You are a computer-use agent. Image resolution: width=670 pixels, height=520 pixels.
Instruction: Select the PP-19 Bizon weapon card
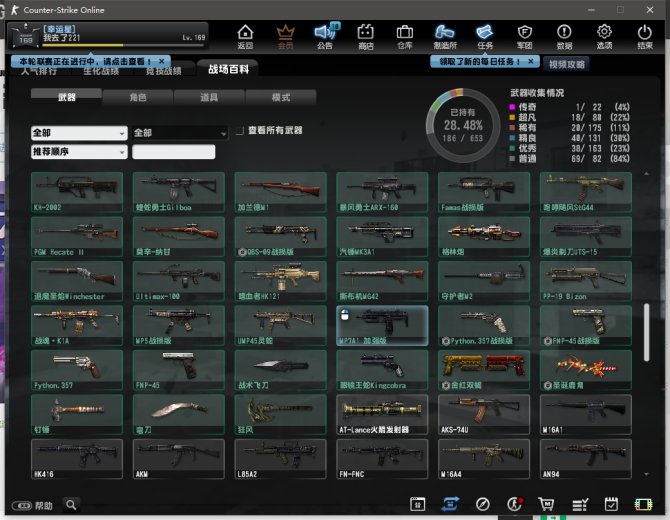[x=585, y=281]
